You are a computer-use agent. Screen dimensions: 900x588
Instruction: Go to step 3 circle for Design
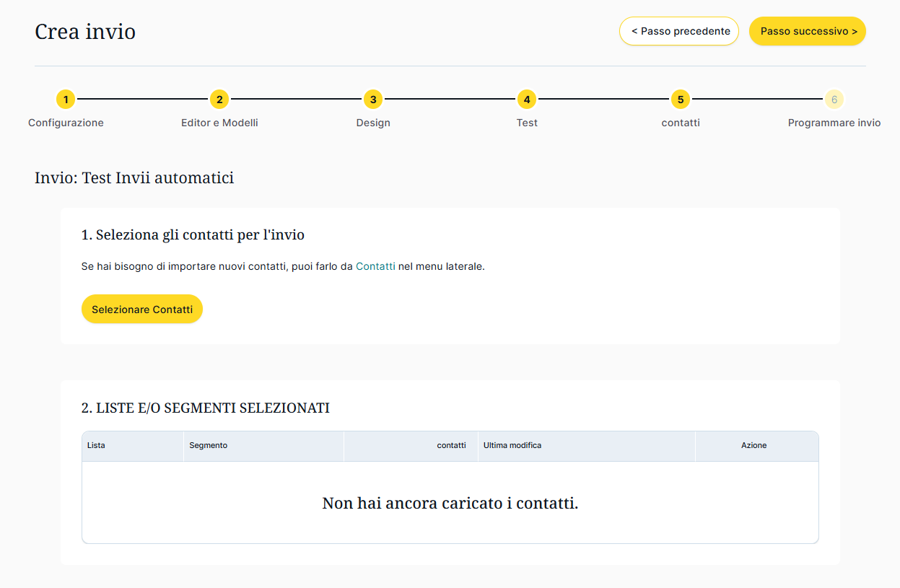tap(373, 99)
